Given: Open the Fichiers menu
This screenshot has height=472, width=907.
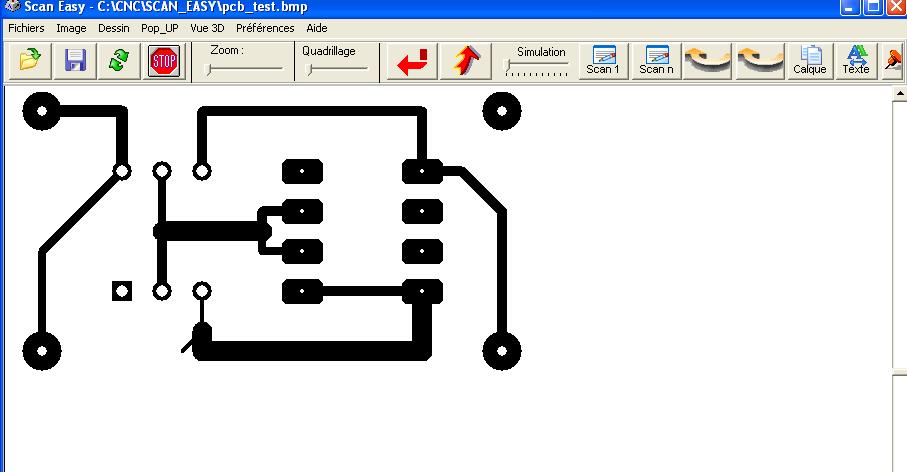Looking at the screenshot, I should click(x=26, y=28).
